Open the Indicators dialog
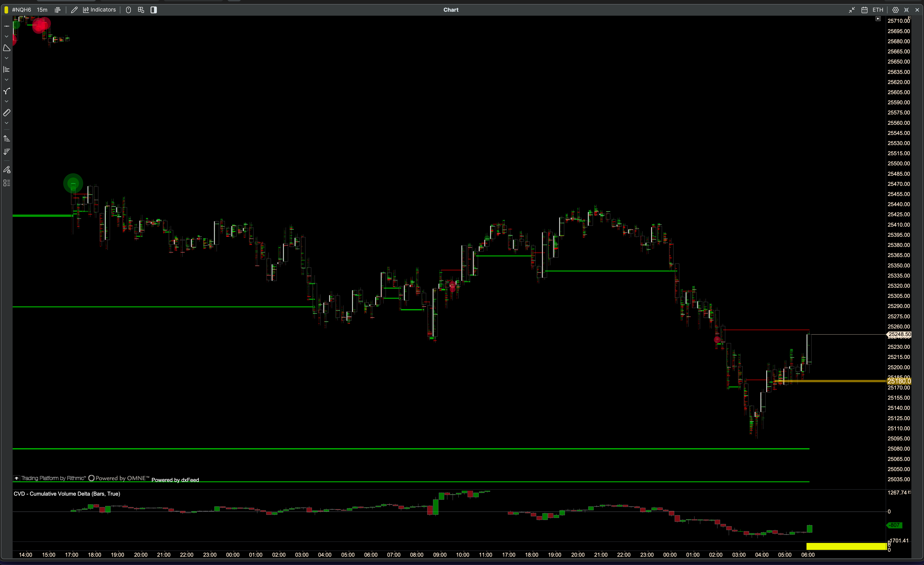This screenshot has width=924, height=565. tap(99, 10)
